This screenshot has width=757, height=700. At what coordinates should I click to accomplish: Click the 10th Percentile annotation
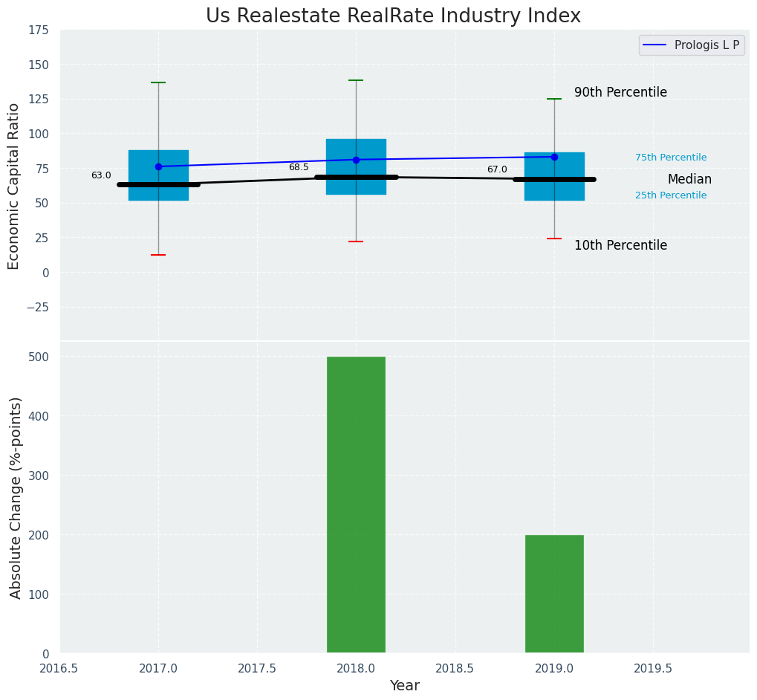(620, 245)
